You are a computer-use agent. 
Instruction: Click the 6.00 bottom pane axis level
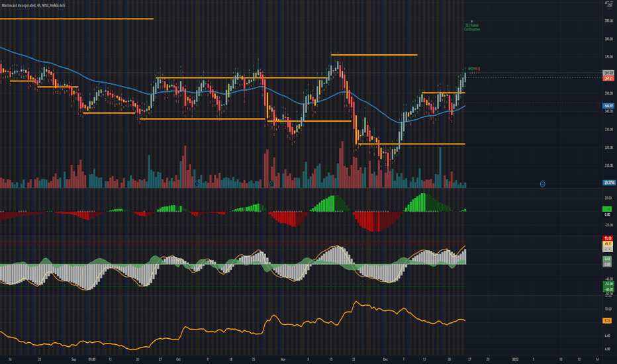point(608,336)
